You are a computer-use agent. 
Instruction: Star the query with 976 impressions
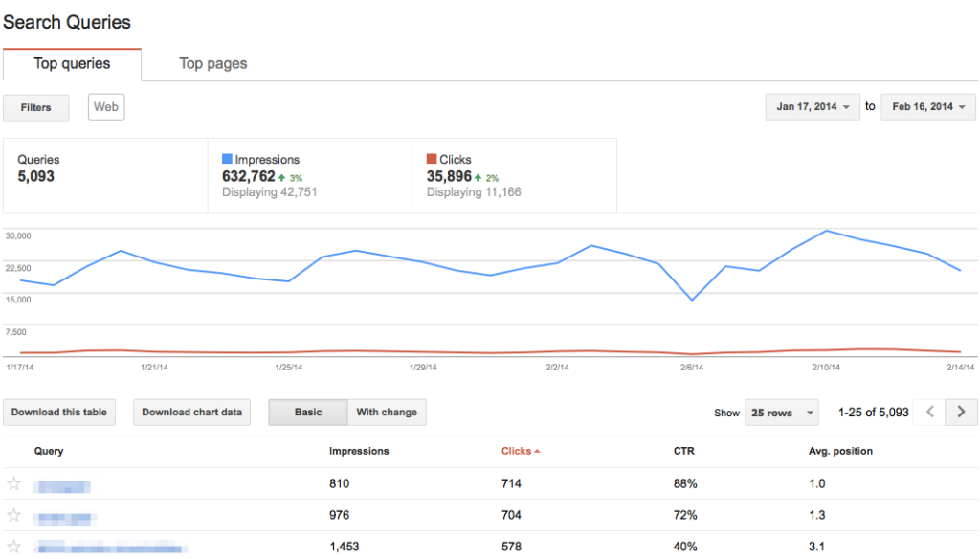(x=13, y=515)
